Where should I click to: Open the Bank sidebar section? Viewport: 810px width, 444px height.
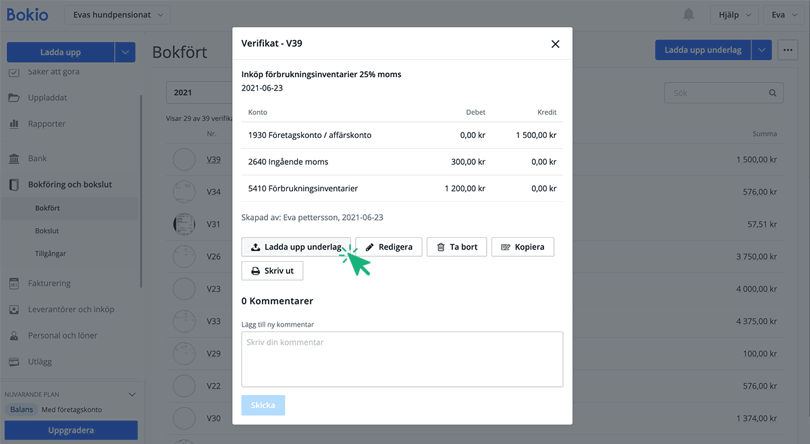37,159
